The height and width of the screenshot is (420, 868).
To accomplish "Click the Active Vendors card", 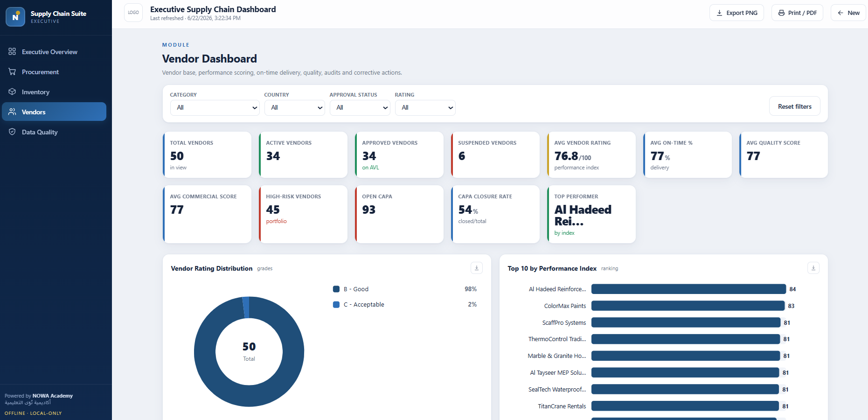I will pos(303,154).
